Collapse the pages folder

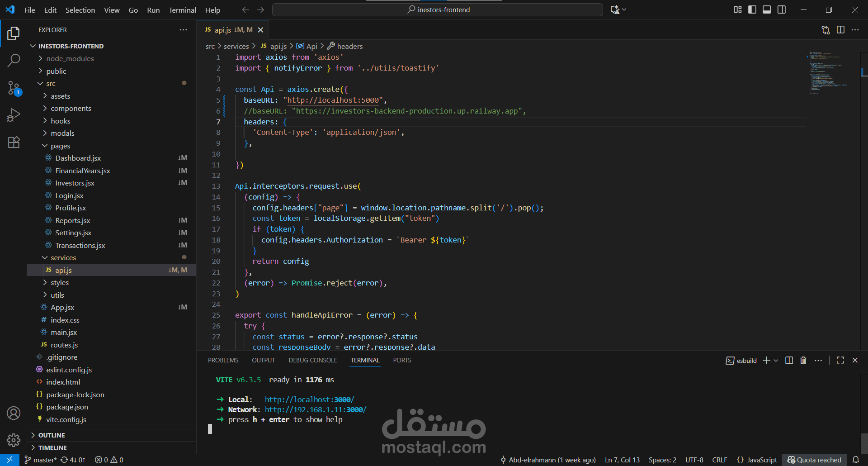coord(60,146)
